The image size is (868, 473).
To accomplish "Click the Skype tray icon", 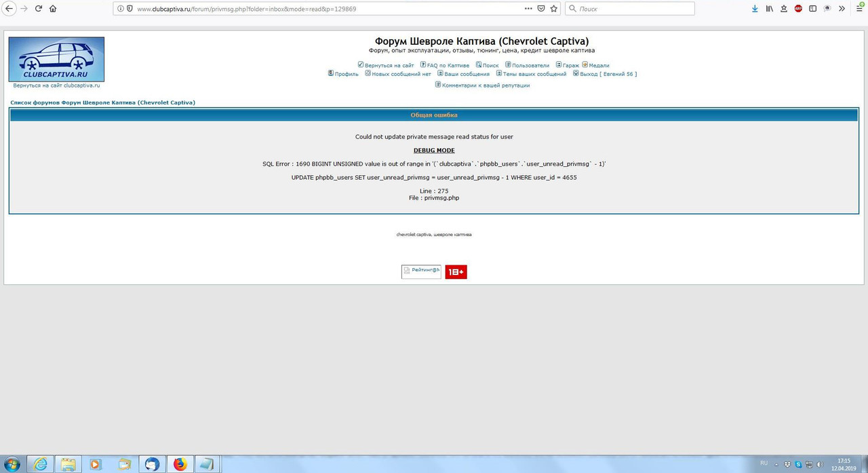I will coord(798,464).
